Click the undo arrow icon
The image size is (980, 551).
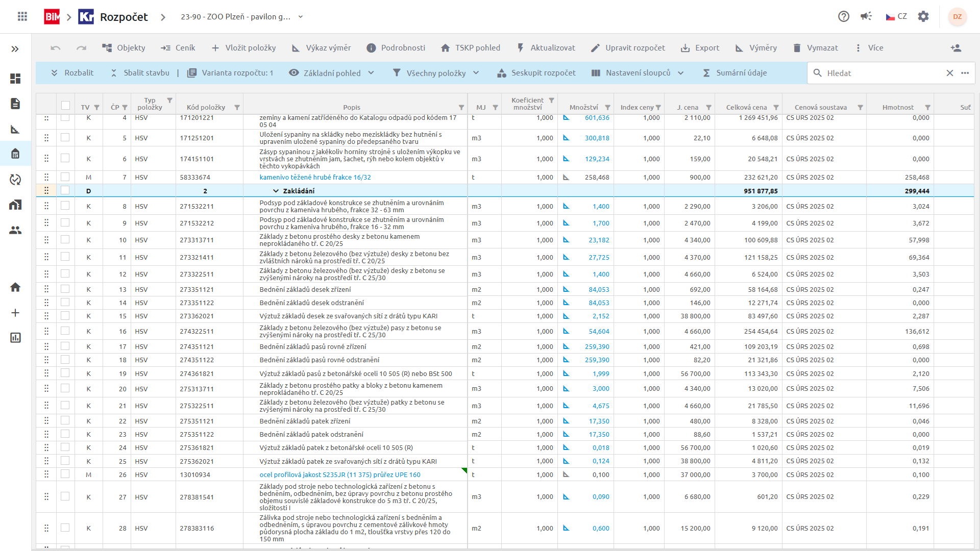pos(56,48)
